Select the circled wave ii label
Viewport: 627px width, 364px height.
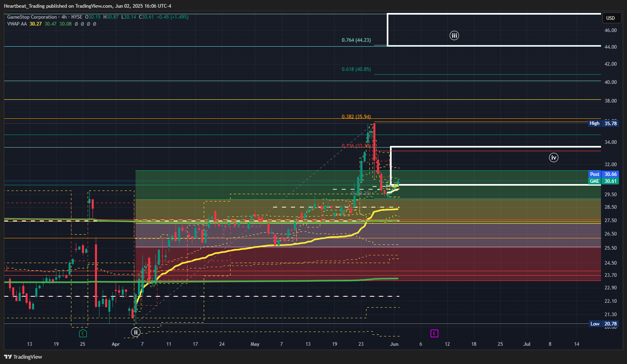136,332
